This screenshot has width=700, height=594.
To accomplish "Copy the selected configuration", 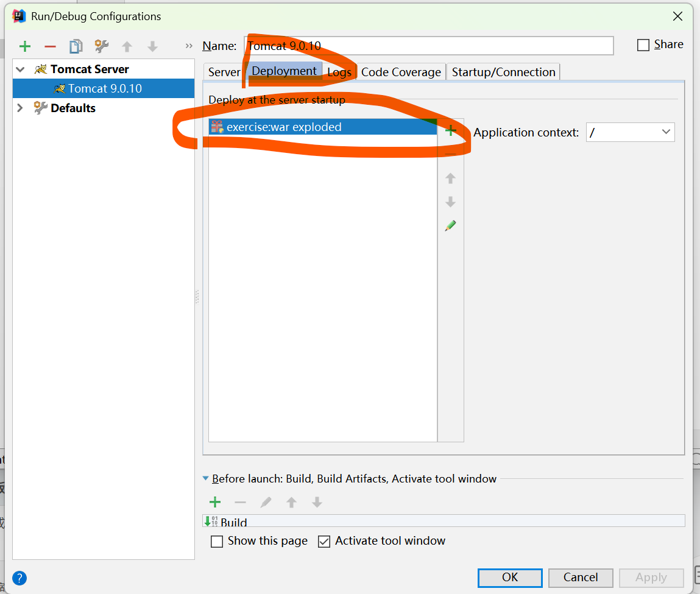I will [x=76, y=46].
